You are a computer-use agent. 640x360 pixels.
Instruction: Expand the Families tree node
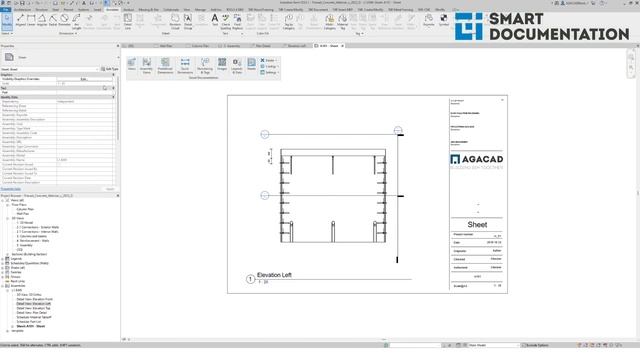(3, 272)
